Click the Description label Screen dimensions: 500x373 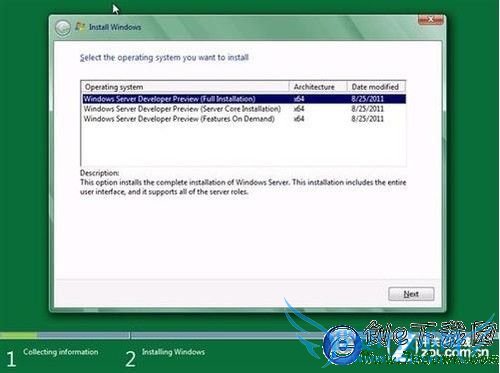coord(99,173)
